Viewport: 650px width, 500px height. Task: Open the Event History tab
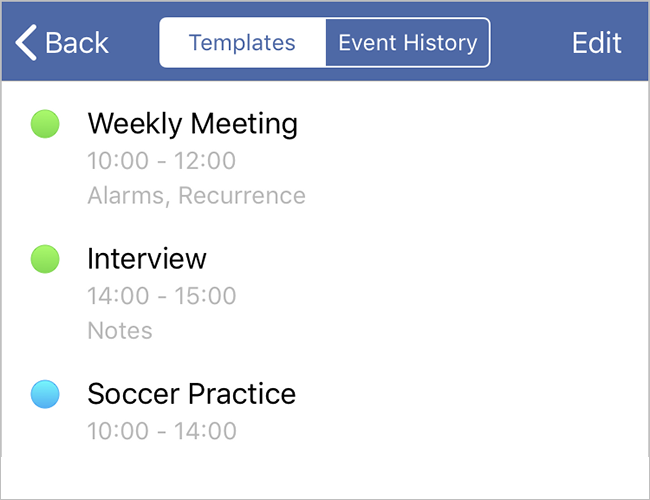pos(407,43)
